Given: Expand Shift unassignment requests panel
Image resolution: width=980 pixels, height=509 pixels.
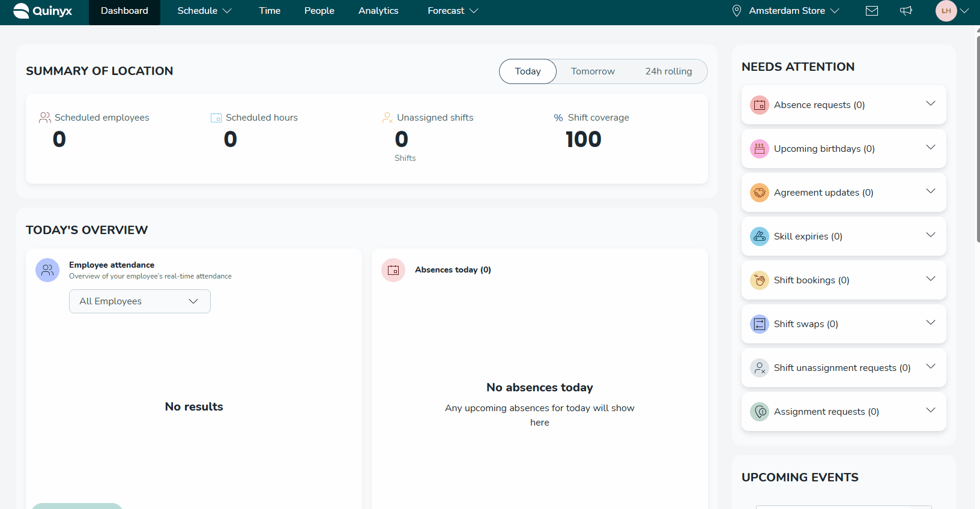Looking at the screenshot, I should [930, 367].
